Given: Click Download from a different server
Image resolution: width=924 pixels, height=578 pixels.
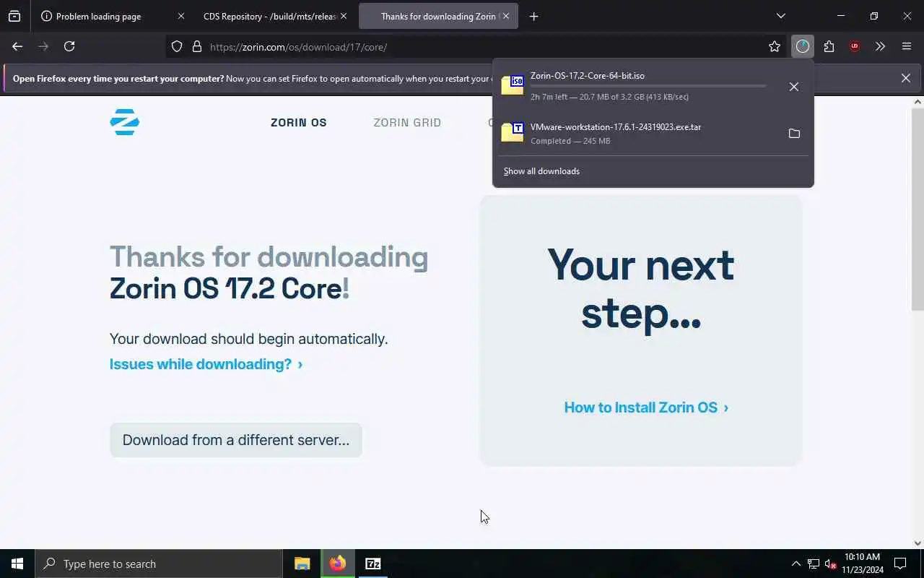Looking at the screenshot, I should point(236,440).
